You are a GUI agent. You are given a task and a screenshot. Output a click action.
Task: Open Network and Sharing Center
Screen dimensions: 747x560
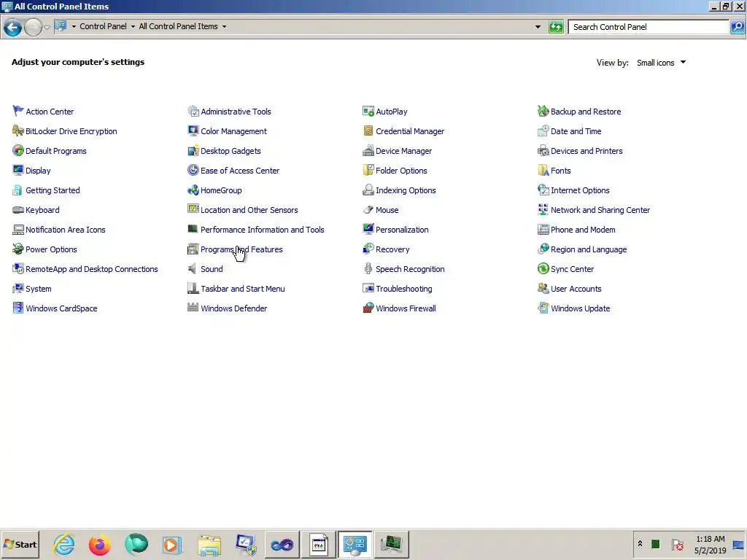[600, 210]
